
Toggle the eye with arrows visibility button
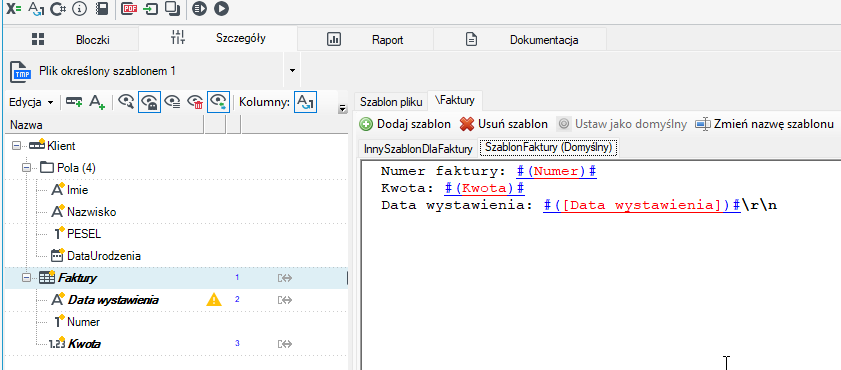pyautogui.click(x=218, y=102)
